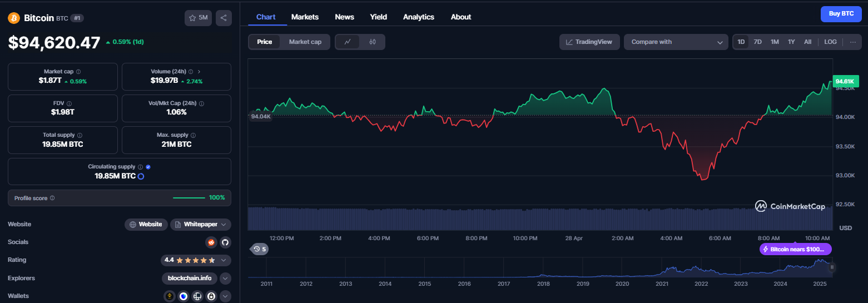Click the Profile score info icon
Image resolution: width=868 pixels, height=303 pixels.
coord(52,198)
